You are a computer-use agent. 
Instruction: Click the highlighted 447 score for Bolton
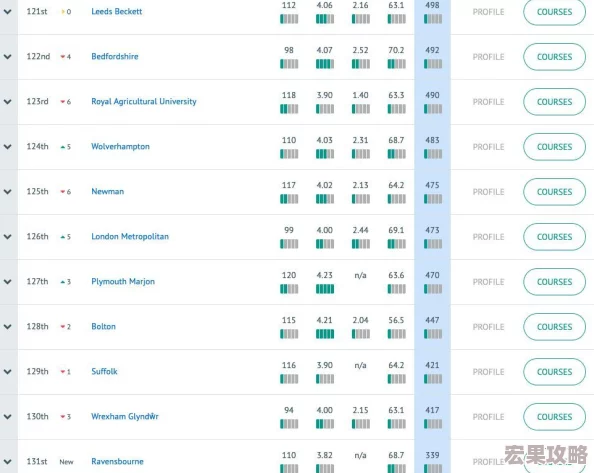pyautogui.click(x=432, y=320)
